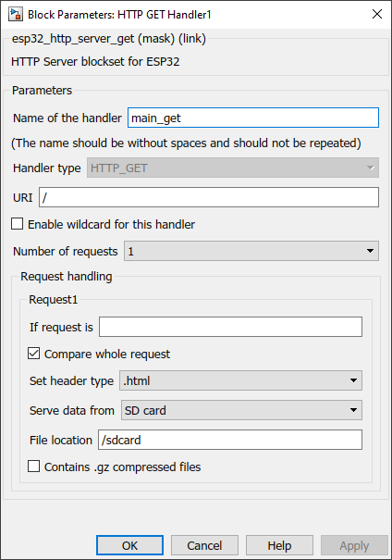Click the Set header type arrow
The width and height of the screenshot is (392, 560).
pyautogui.click(x=353, y=380)
